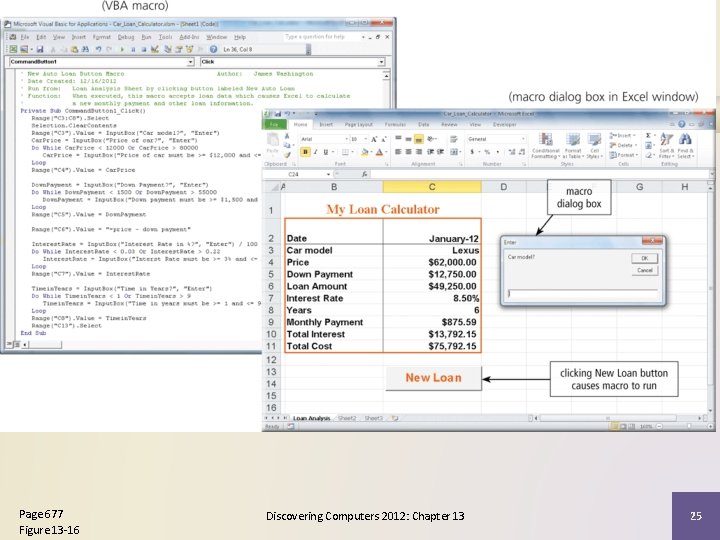Click the Excel horizontal scrollbar
This screenshot has width=720, height=540.
click(x=608, y=418)
